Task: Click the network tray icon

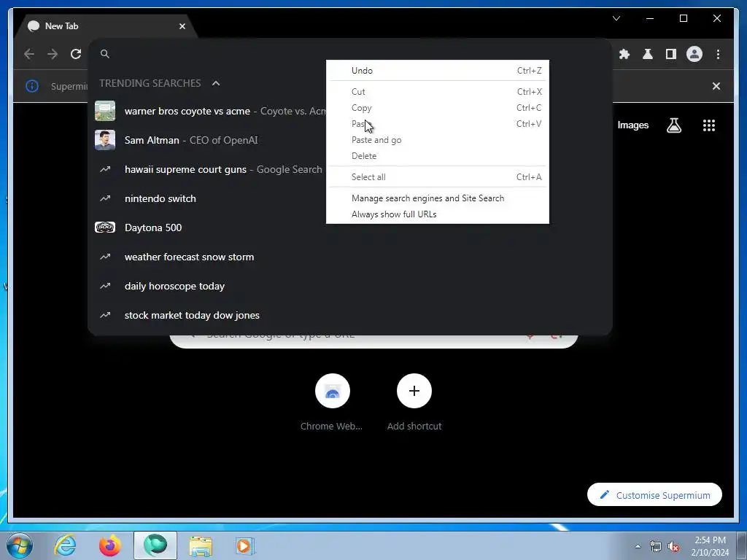Action: click(656, 547)
